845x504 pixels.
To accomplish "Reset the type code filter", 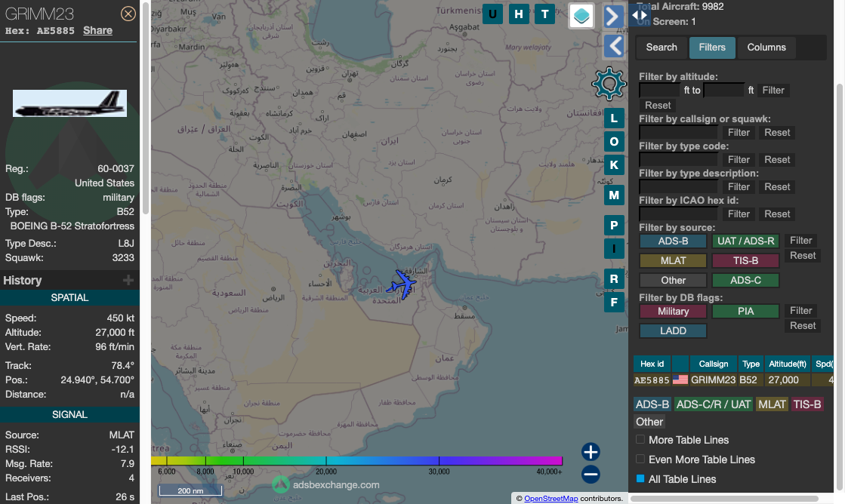I will point(777,159).
